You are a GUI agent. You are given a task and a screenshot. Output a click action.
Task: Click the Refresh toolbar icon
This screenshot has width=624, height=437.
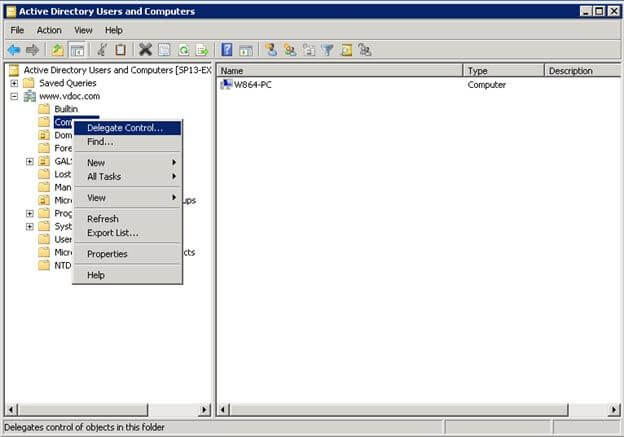tap(183, 50)
